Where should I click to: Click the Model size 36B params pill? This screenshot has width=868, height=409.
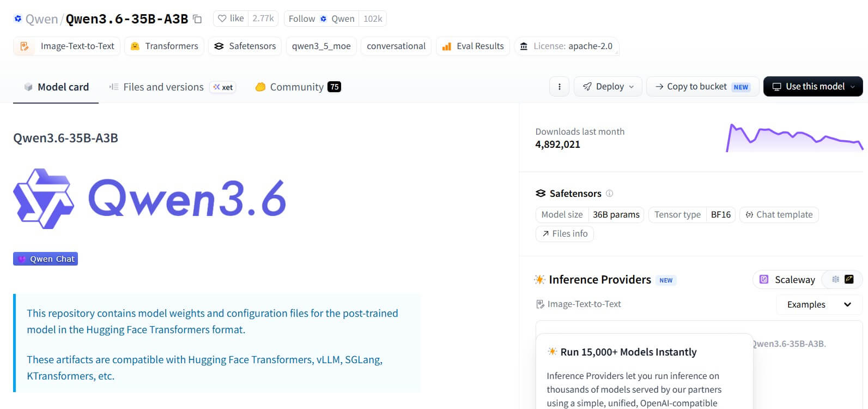coord(590,214)
